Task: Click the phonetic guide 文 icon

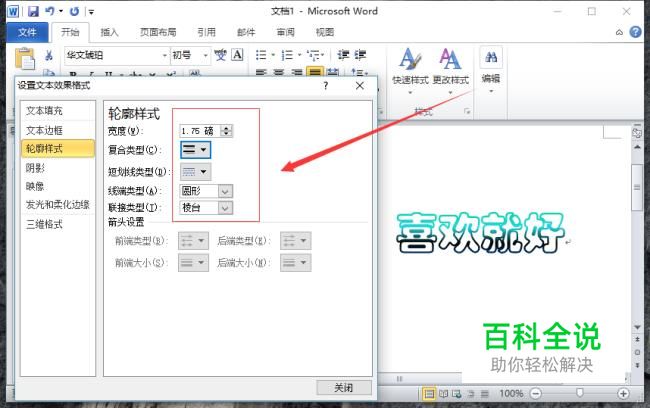Action: click(x=221, y=55)
